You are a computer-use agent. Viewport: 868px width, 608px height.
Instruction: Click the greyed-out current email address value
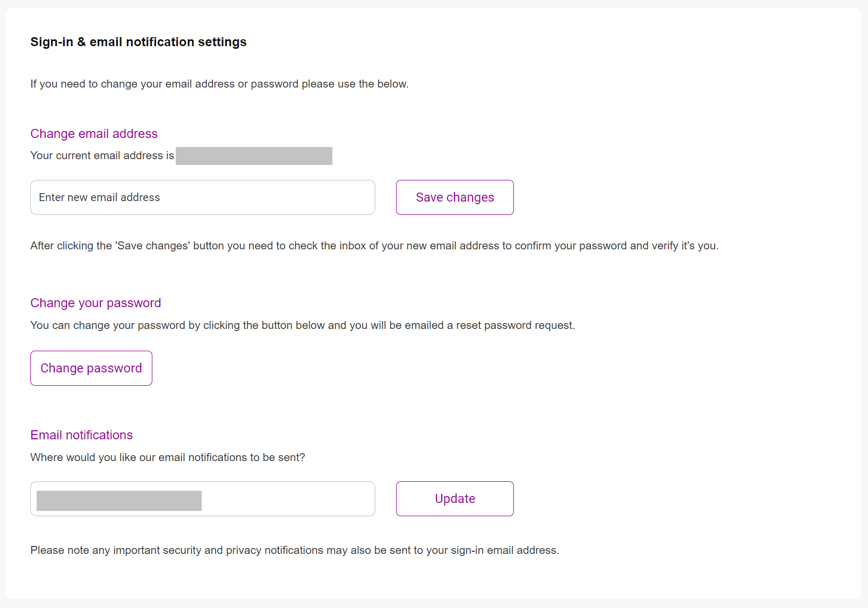254,156
